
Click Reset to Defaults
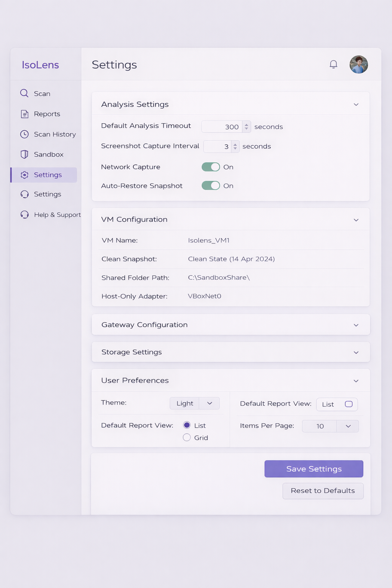(323, 491)
